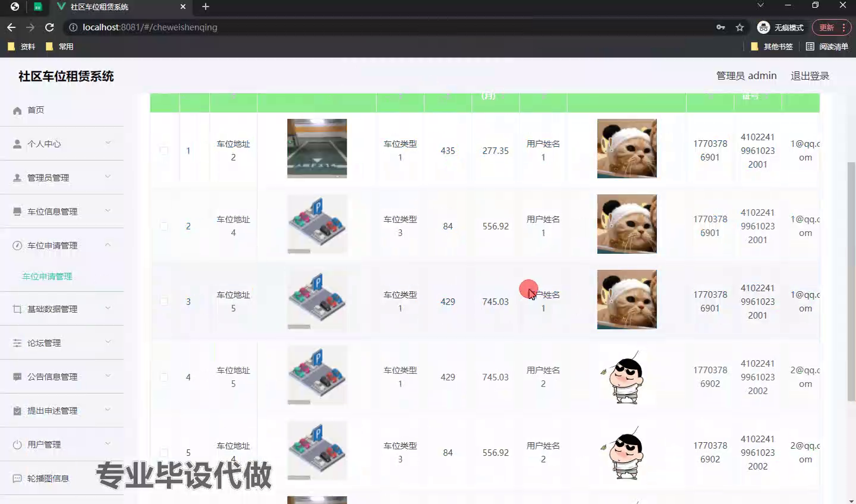Click the 277.35 price cell
The image size is (856, 504).
(x=495, y=151)
